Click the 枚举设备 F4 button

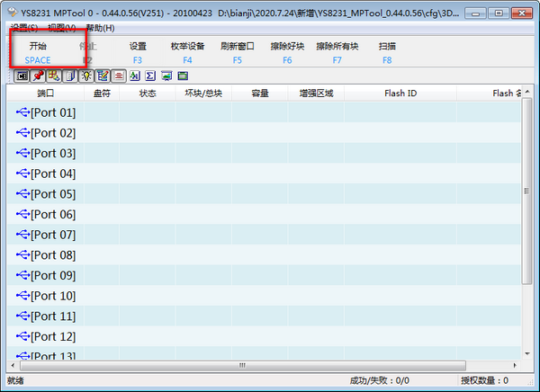187,52
